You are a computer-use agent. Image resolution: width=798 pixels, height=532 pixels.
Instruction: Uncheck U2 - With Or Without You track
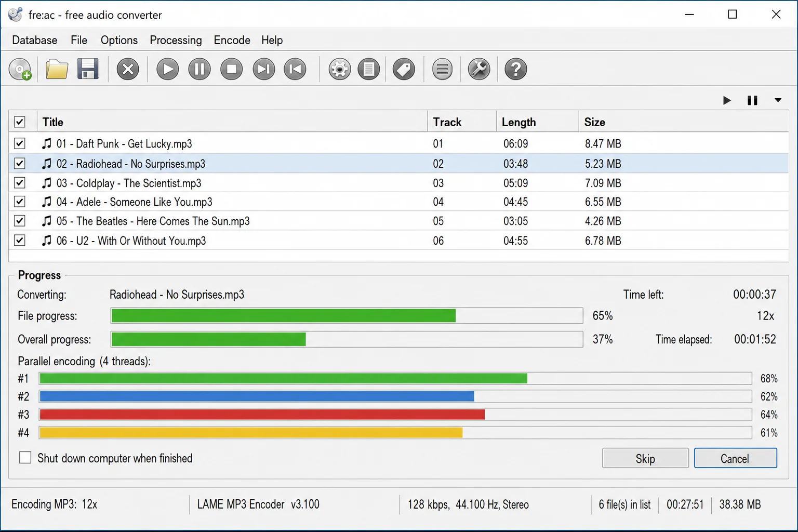coord(20,241)
